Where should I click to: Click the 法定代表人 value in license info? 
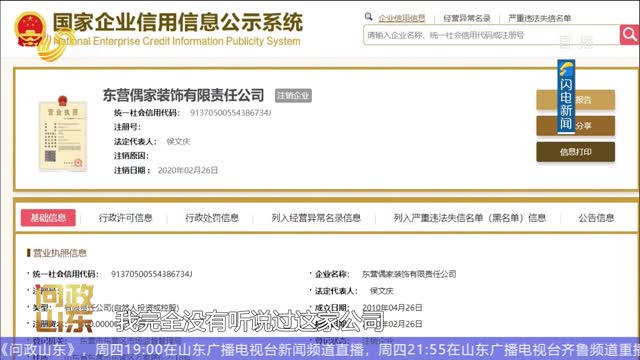tap(381, 291)
